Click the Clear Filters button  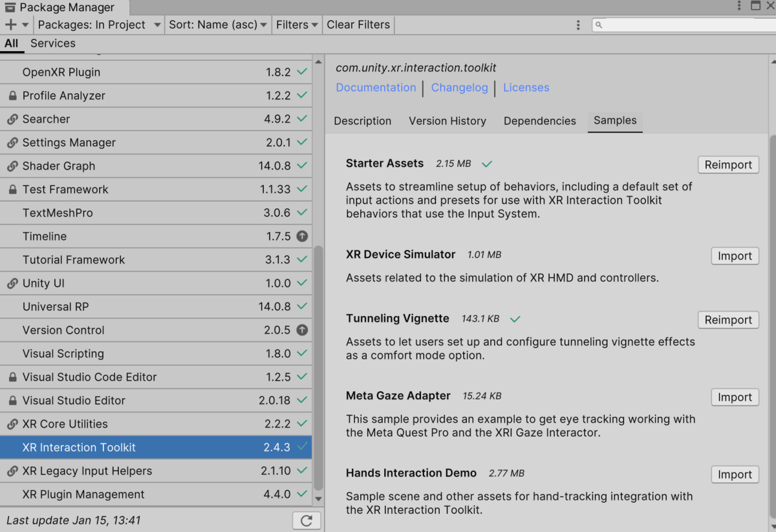pos(358,25)
